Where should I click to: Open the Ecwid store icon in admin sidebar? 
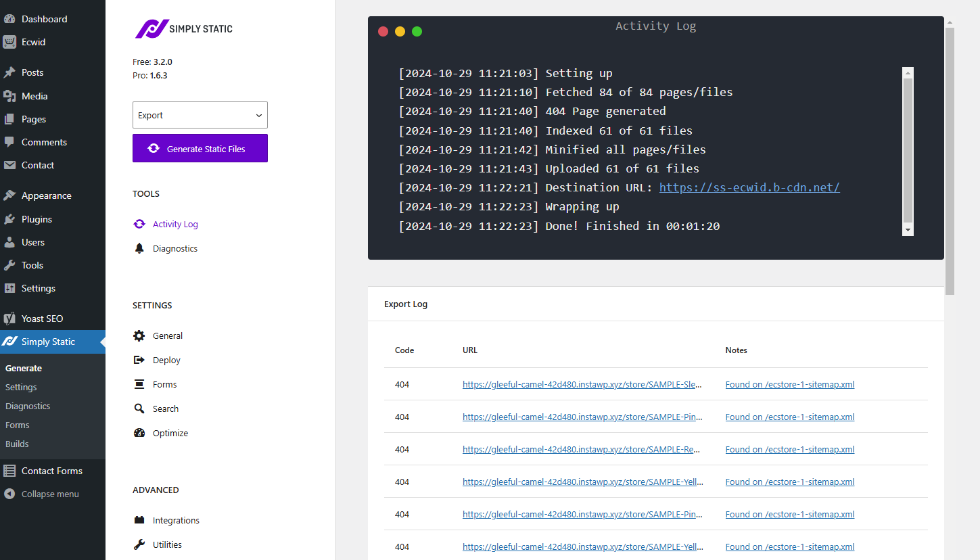pyautogui.click(x=9, y=42)
